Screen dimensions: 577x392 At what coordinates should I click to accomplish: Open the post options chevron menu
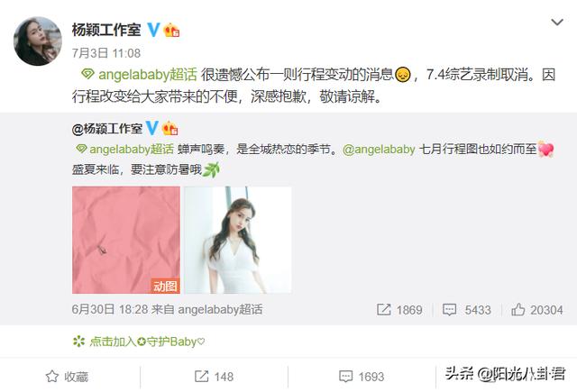557,23
